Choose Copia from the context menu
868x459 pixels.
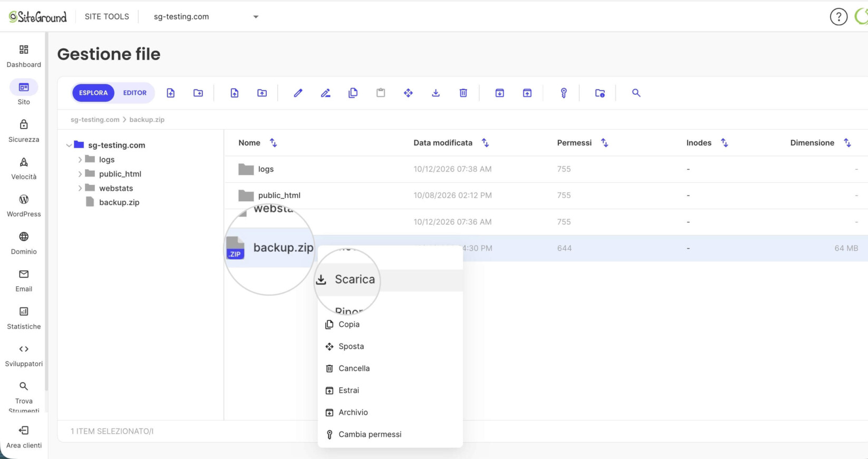390,325
